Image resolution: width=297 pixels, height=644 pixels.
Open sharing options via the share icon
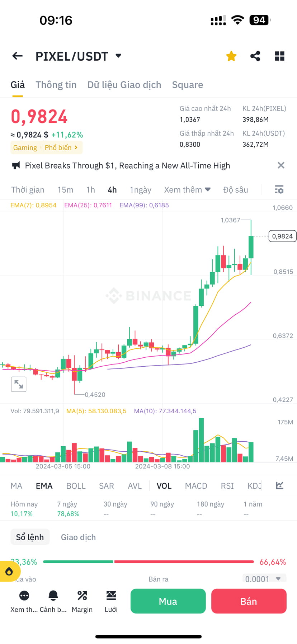click(x=255, y=56)
